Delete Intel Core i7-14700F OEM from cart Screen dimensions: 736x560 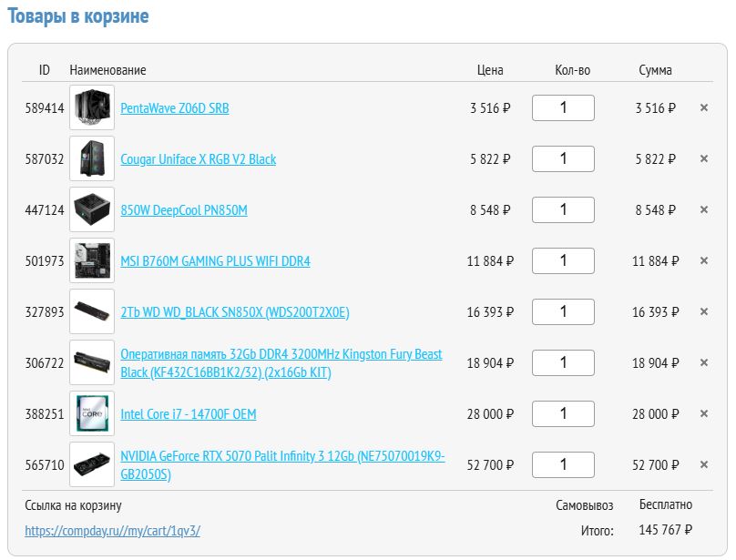pos(703,413)
